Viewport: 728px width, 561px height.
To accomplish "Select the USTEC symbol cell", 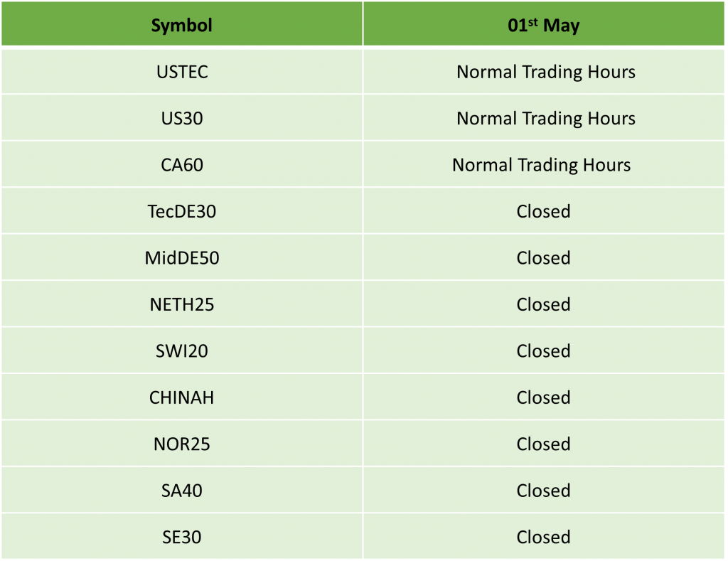I will 182,72.
